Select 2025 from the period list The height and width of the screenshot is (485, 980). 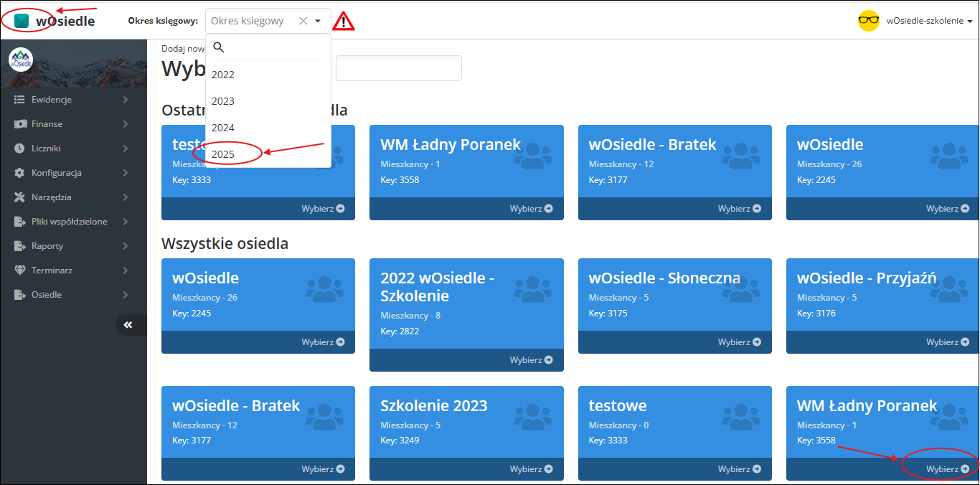tap(223, 154)
